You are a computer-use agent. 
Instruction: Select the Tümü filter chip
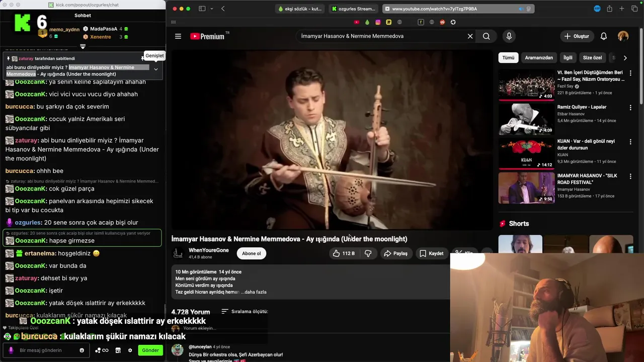tap(509, 58)
